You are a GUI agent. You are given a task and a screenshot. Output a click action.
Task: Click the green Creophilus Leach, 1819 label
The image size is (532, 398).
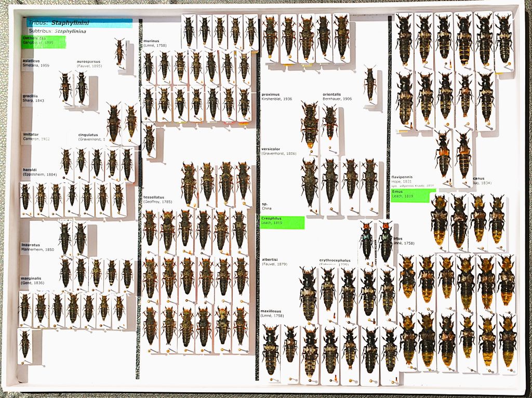(x=282, y=222)
